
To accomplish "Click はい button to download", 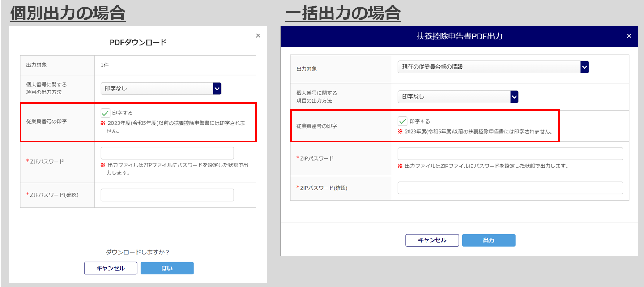I will click(167, 268).
